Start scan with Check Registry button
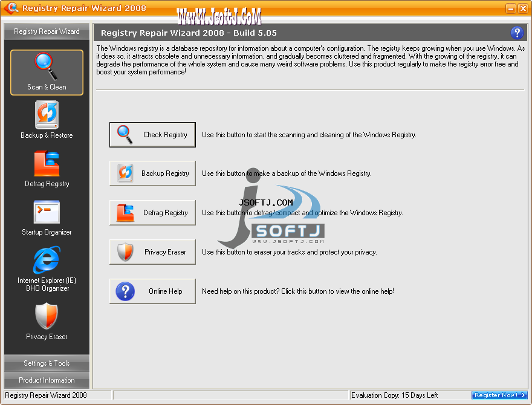532x405 pixels. tap(152, 135)
